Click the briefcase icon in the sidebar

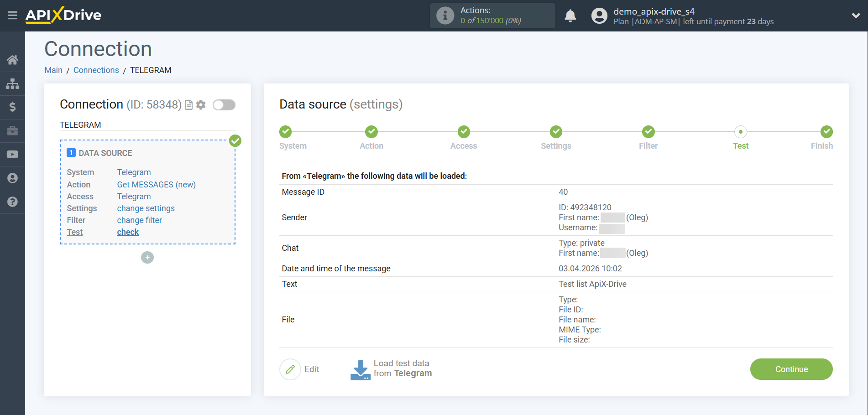click(12, 131)
